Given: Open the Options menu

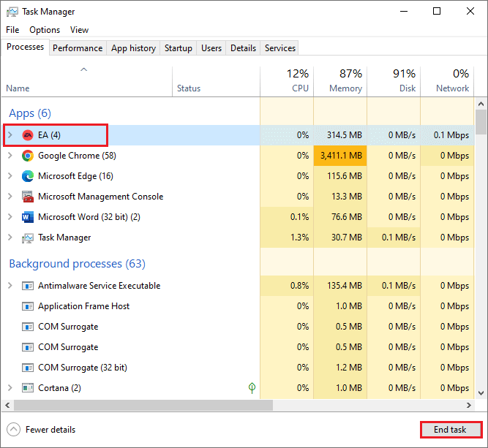Looking at the screenshot, I should tap(45, 30).
